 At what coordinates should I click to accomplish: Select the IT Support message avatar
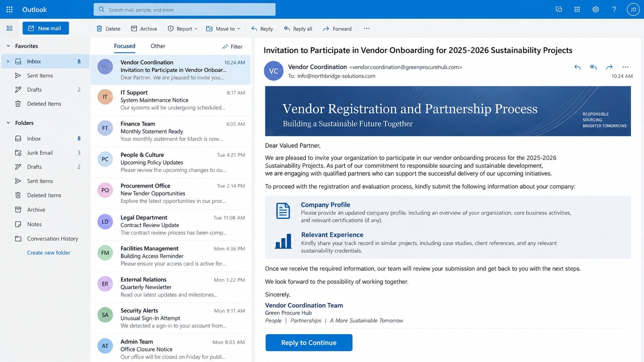[105, 97]
